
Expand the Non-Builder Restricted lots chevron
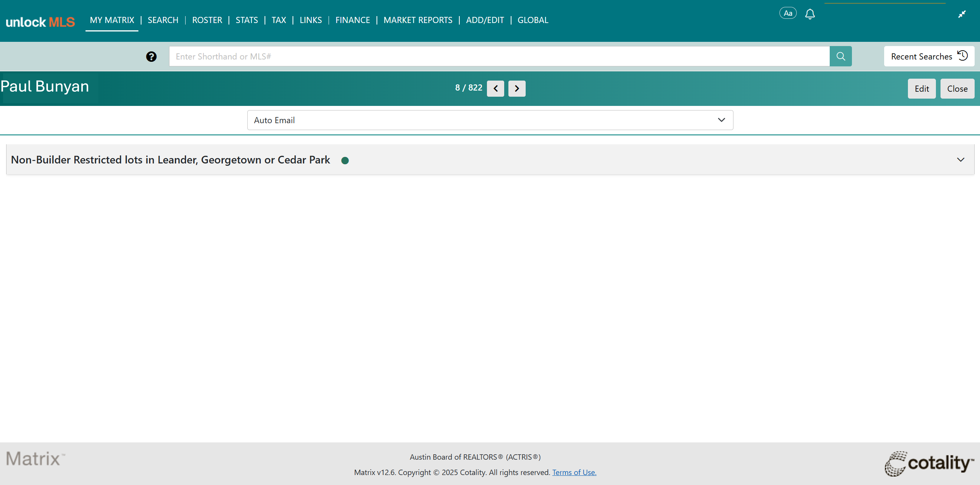(960, 160)
